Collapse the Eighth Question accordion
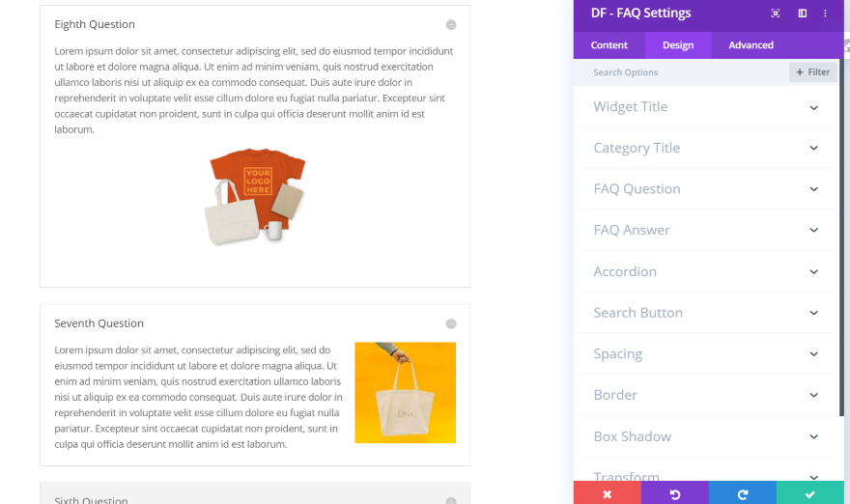This screenshot has height=504, width=850. (x=450, y=25)
